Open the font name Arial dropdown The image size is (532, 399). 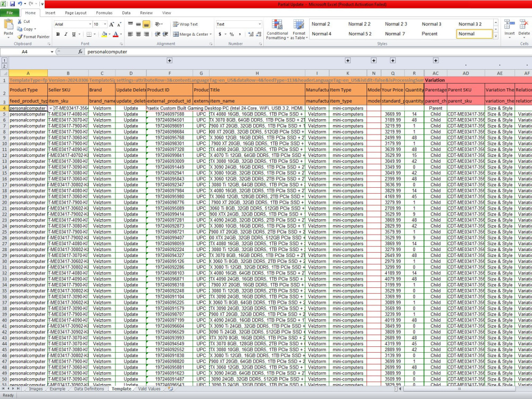point(90,24)
